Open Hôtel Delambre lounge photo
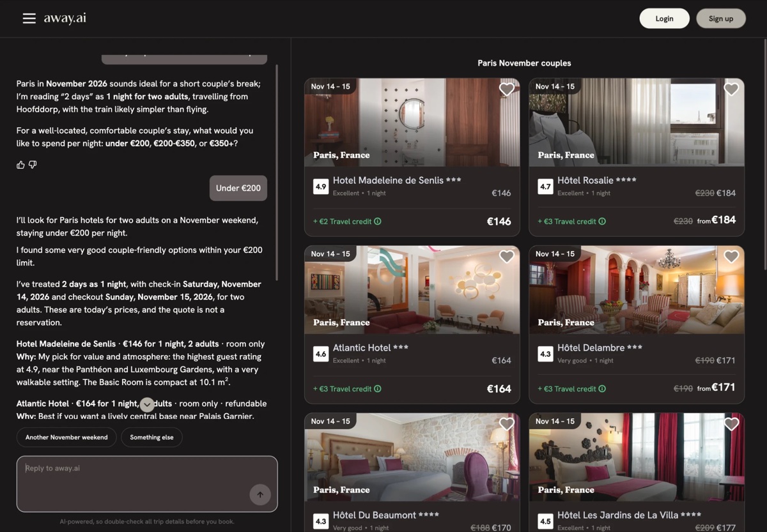The image size is (767, 532). 637,290
